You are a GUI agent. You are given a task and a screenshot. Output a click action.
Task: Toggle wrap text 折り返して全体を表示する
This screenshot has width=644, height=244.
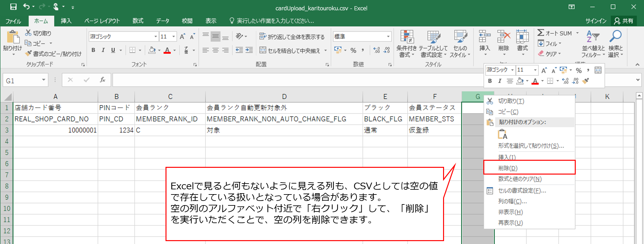coord(292,37)
